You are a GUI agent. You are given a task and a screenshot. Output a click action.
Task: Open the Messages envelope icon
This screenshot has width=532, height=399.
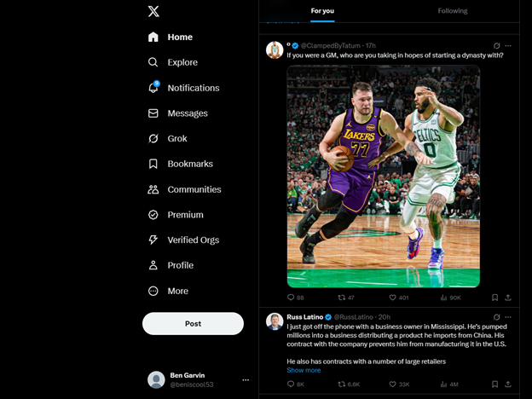pyautogui.click(x=153, y=113)
